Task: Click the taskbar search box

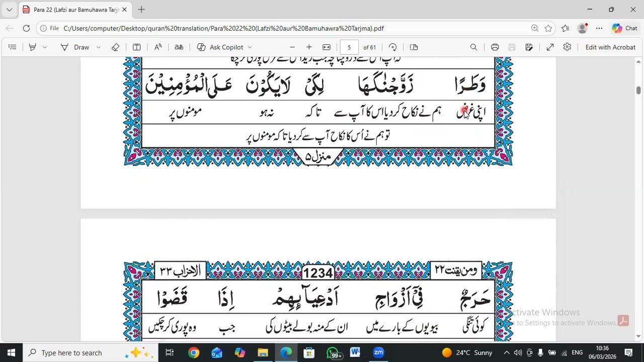Action: (x=91, y=352)
